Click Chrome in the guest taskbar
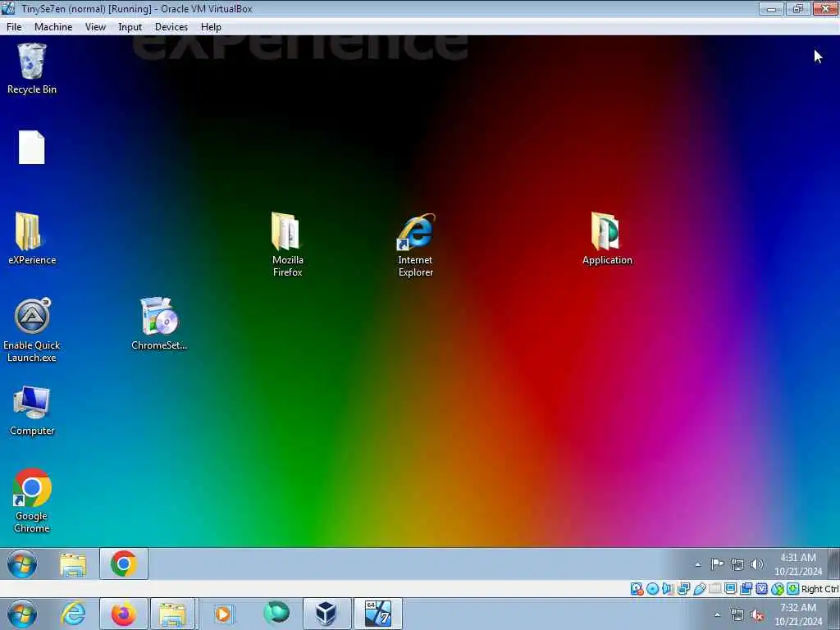The image size is (840, 630). (124, 564)
